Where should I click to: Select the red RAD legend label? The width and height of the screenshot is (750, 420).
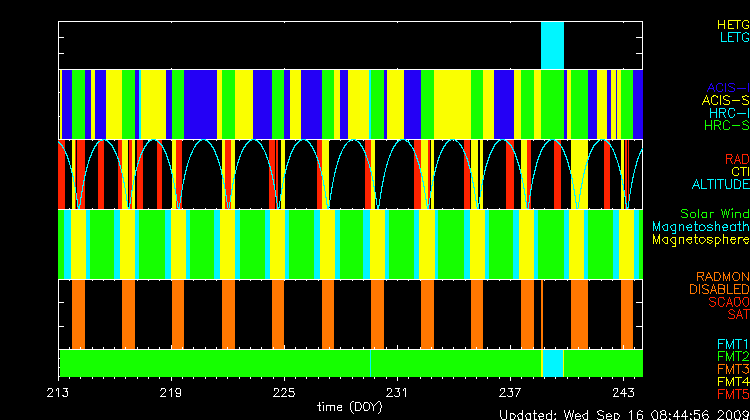pos(736,159)
